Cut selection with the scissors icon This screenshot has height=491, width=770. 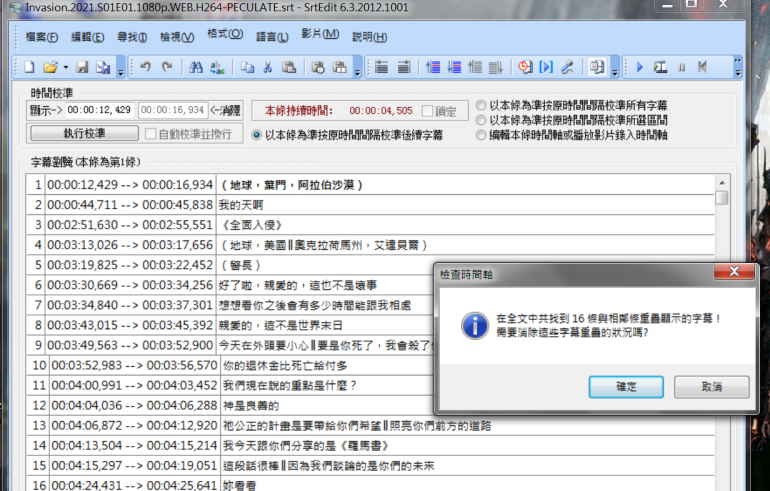(268, 67)
